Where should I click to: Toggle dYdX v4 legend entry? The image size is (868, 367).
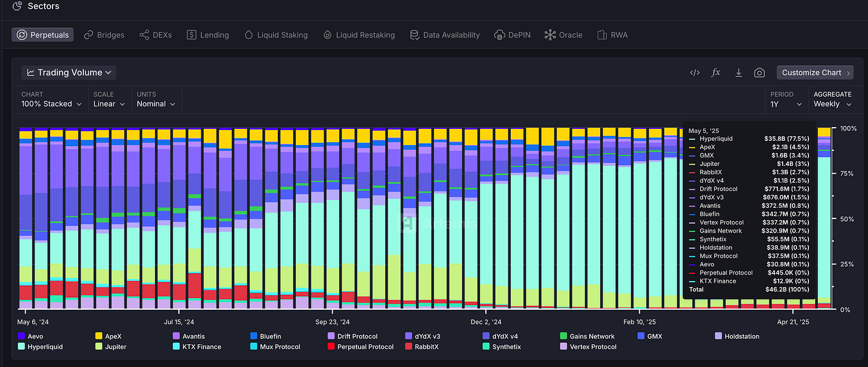point(500,337)
